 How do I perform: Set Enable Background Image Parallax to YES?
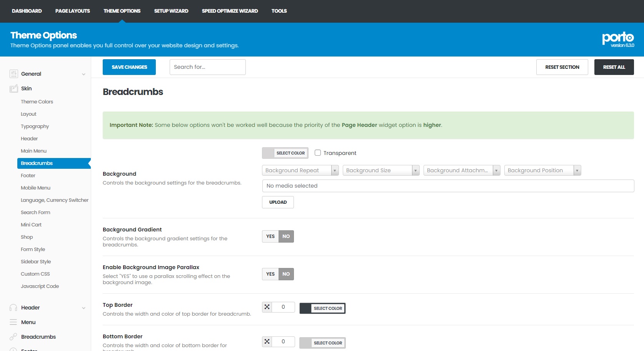tap(270, 274)
